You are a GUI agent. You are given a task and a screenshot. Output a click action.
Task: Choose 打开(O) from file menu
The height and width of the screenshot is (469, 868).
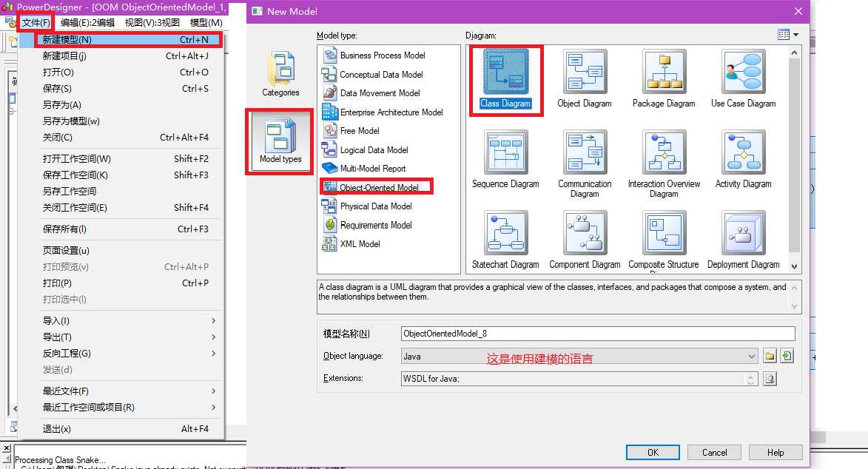point(121,72)
